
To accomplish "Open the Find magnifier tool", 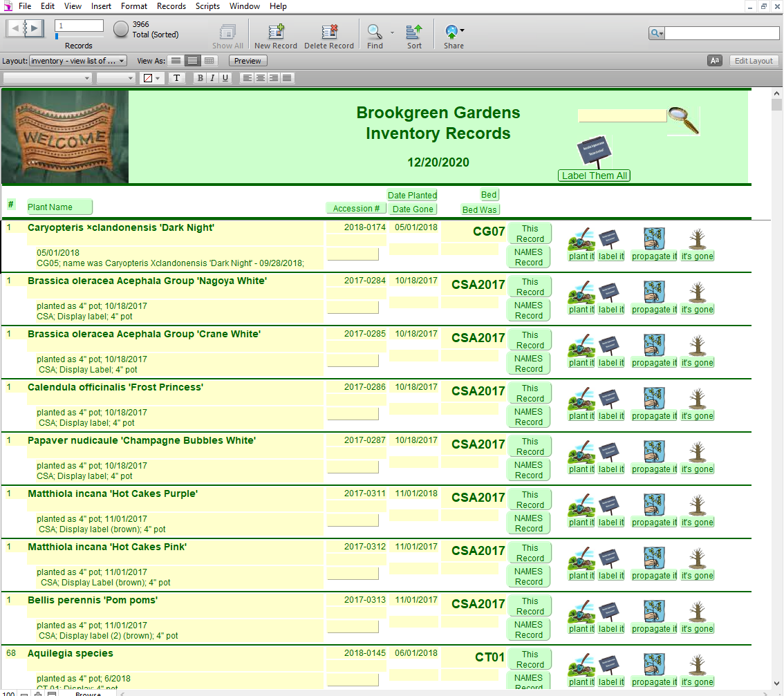I will pyautogui.click(x=375, y=32).
